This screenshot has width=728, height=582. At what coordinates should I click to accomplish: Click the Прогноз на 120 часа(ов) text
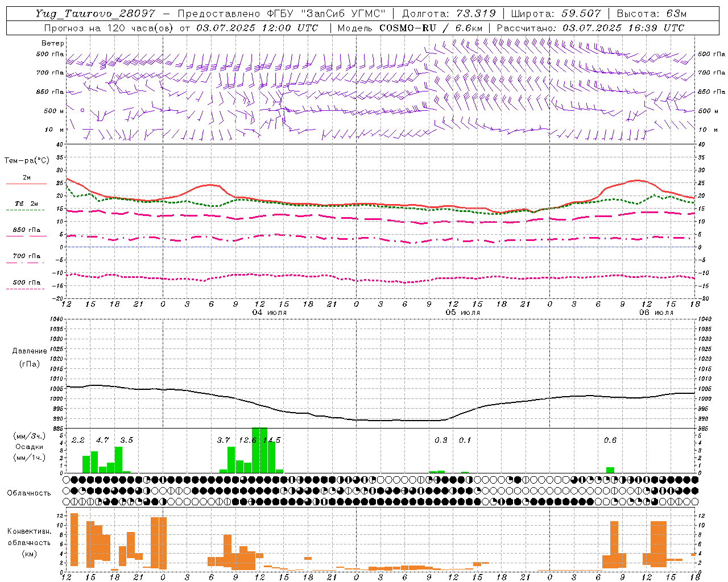(x=109, y=28)
